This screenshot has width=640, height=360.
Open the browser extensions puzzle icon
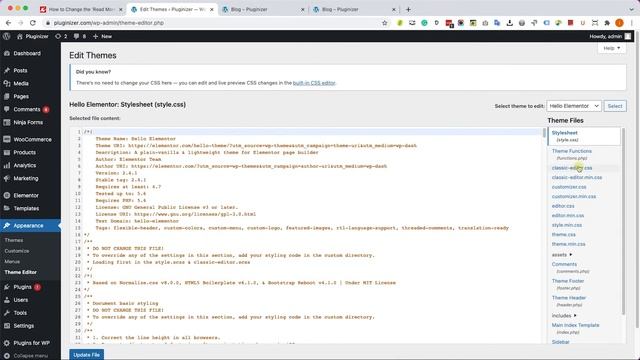pos(607,23)
